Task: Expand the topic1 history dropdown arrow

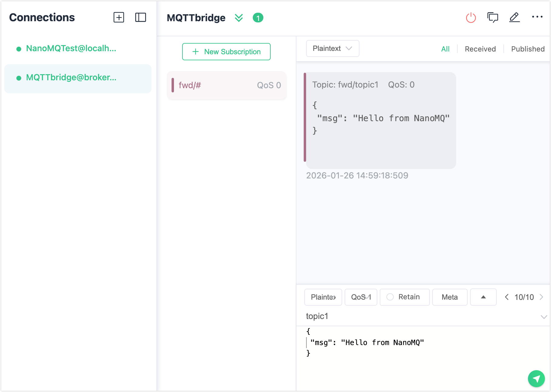Action: pyautogui.click(x=543, y=317)
